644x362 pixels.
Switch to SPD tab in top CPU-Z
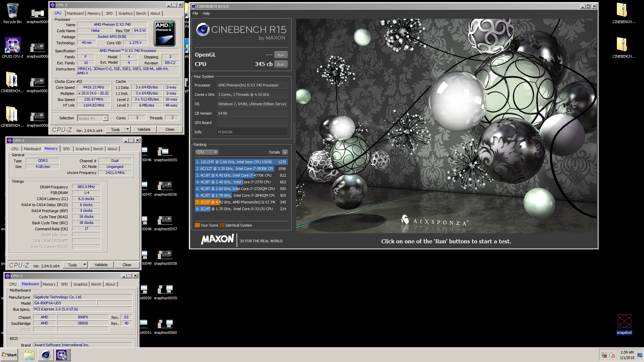click(x=109, y=13)
